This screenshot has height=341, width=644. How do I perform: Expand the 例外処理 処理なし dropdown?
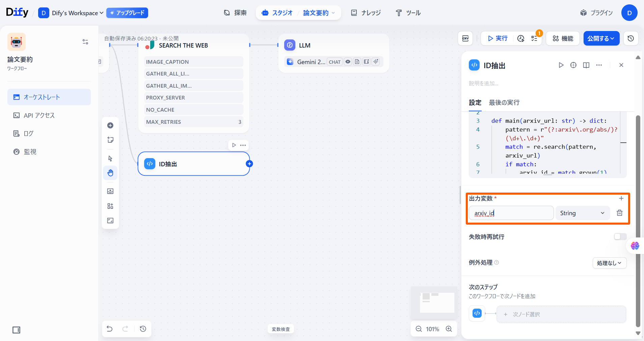pyautogui.click(x=609, y=263)
